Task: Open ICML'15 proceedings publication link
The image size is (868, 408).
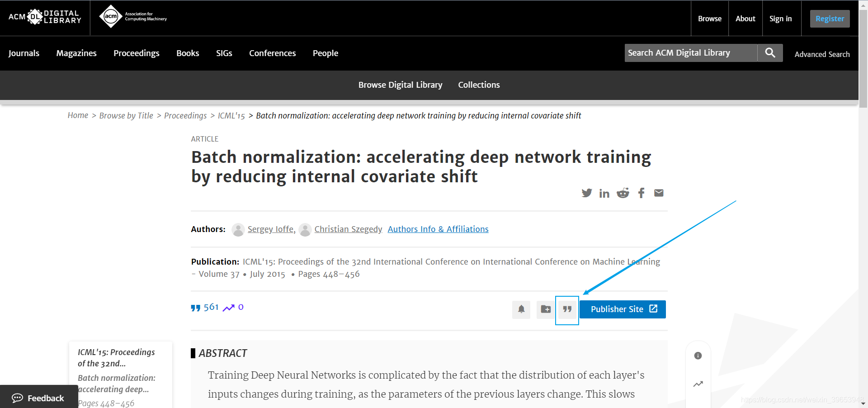Action: pos(425,268)
